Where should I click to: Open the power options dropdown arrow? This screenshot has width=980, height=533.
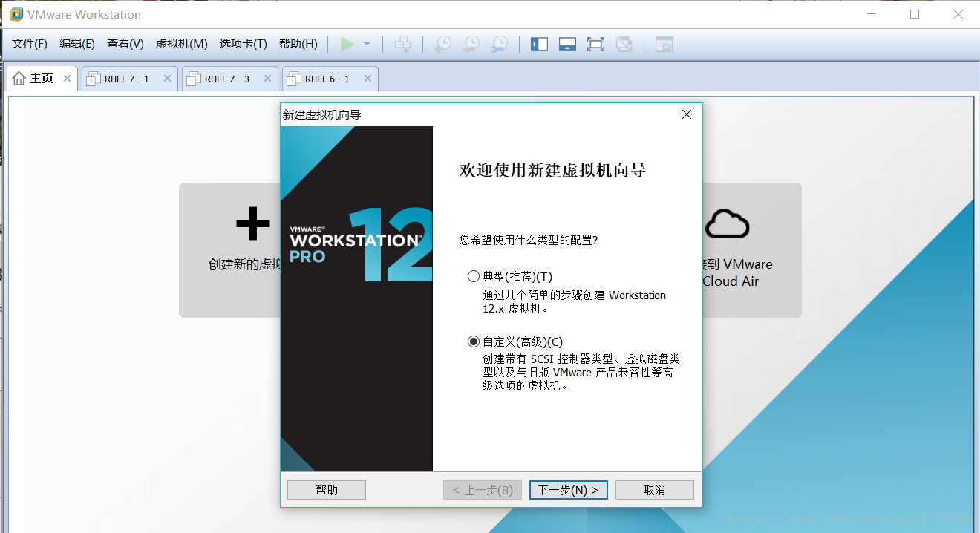coord(367,44)
